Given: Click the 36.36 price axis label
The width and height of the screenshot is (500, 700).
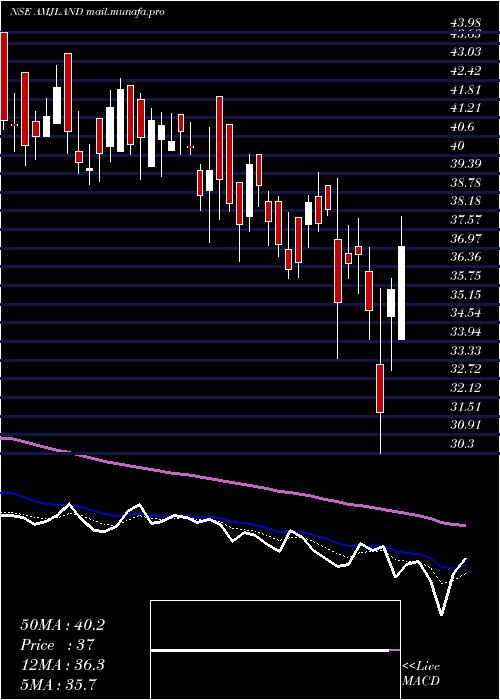Looking at the screenshot, I should pyautogui.click(x=466, y=257).
